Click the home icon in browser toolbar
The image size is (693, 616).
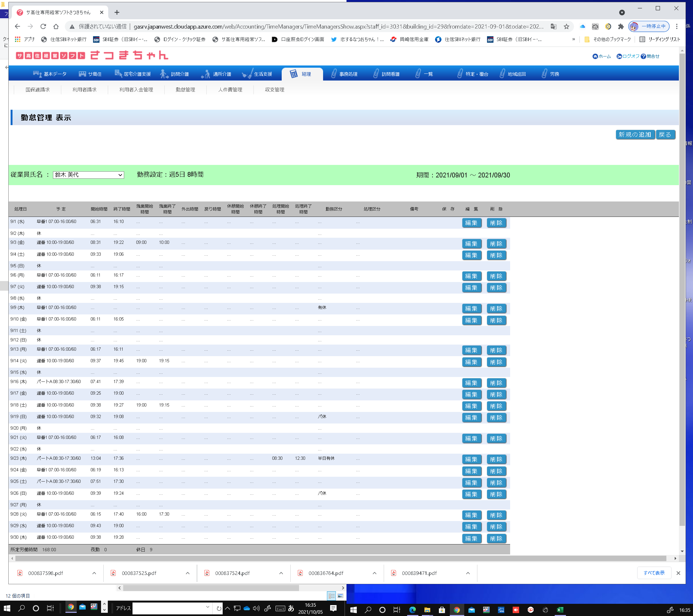coord(56,26)
